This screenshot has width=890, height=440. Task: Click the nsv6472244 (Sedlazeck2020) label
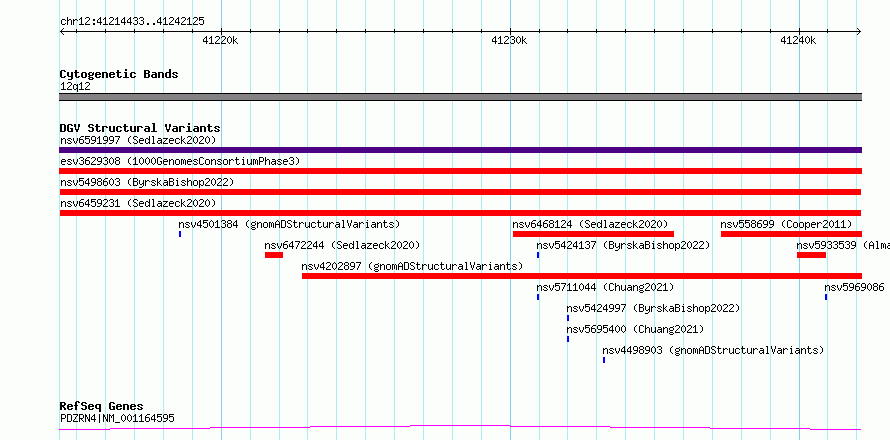tap(342, 245)
